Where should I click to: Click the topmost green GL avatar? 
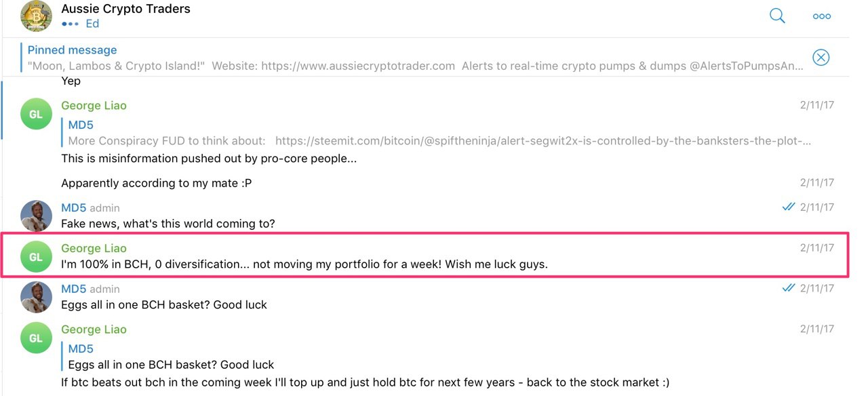(x=36, y=114)
